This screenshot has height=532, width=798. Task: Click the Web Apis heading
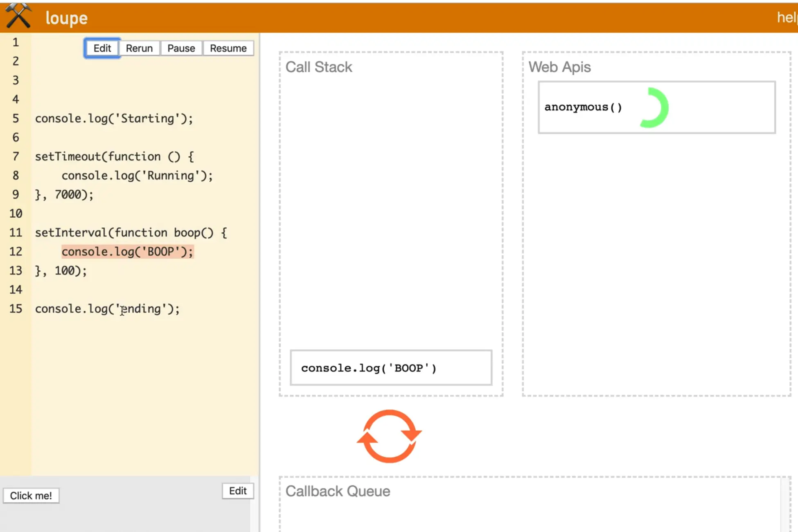pyautogui.click(x=559, y=67)
